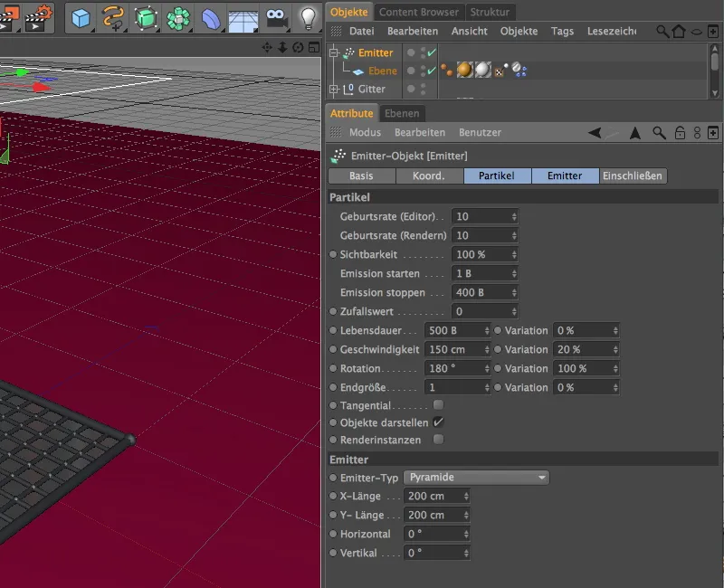Click Object Manager eye filter icon
This screenshot has width=724, height=588.
tap(696, 32)
